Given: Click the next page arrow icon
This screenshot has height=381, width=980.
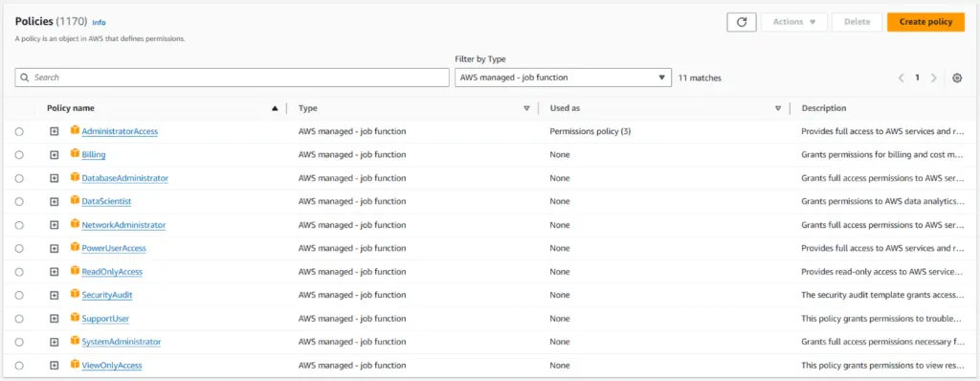Looking at the screenshot, I should (x=934, y=78).
